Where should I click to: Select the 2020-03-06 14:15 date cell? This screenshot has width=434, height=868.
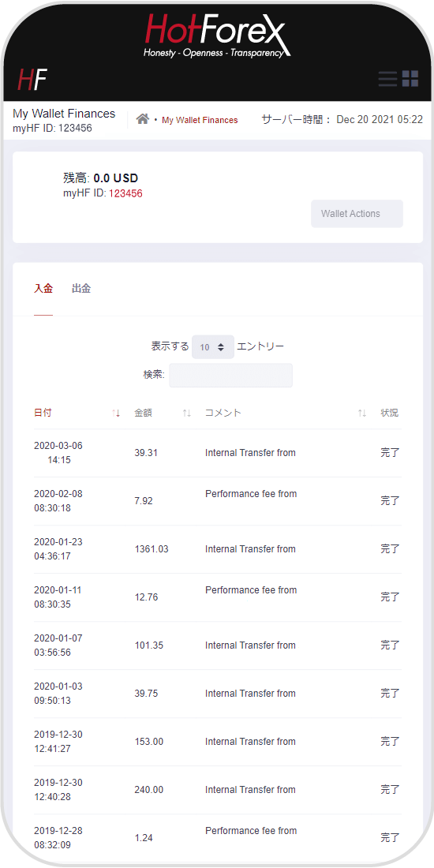pos(58,453)
